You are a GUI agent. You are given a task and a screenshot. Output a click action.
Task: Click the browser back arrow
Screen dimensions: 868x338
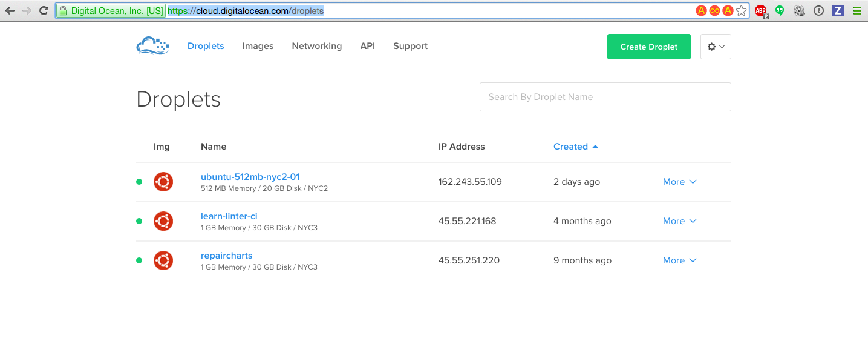10,10
